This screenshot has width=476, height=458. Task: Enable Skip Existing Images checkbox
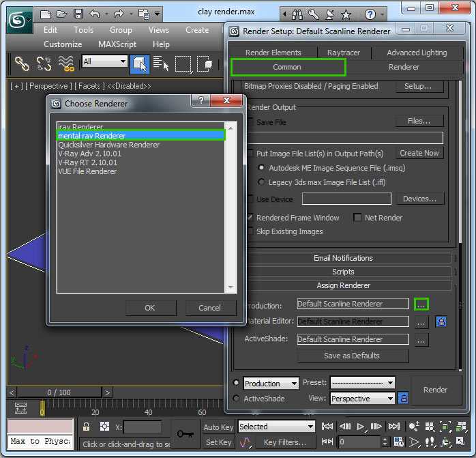(x=250, y=231)
